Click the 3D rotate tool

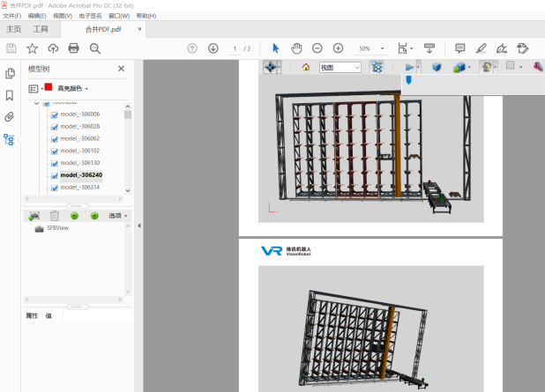270,67
